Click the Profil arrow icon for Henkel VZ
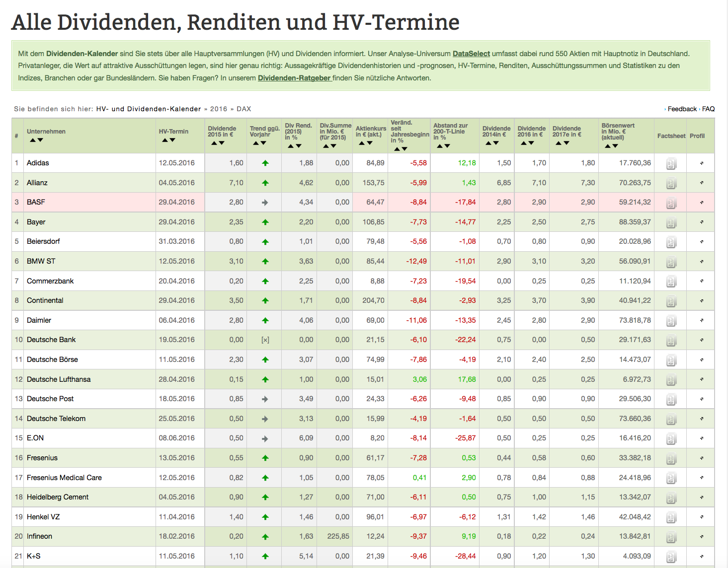The width and height of the screenshot is (728, 568). [x=702, y=517]
